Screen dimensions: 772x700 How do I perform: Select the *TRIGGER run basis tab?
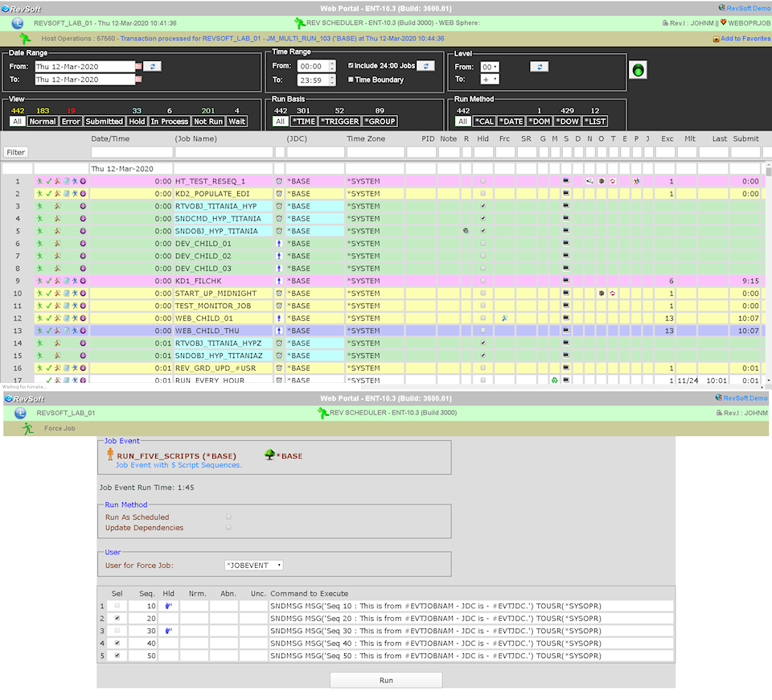(x=340, y=121)
